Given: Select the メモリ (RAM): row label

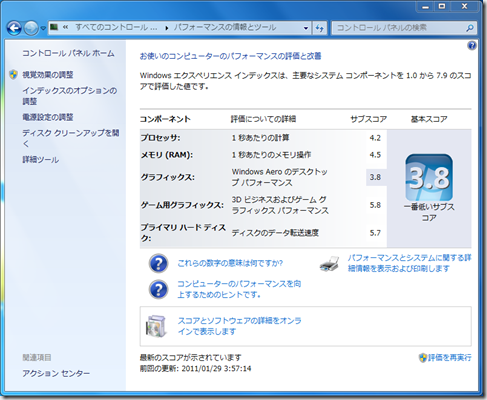Looking at the screenshot, I should (167, 155).
